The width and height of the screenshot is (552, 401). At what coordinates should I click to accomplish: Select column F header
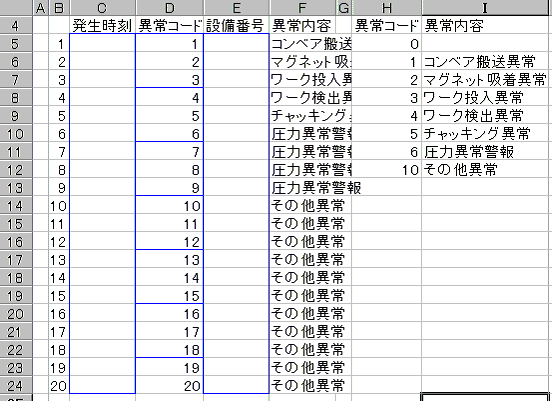[x=303, y=7]
